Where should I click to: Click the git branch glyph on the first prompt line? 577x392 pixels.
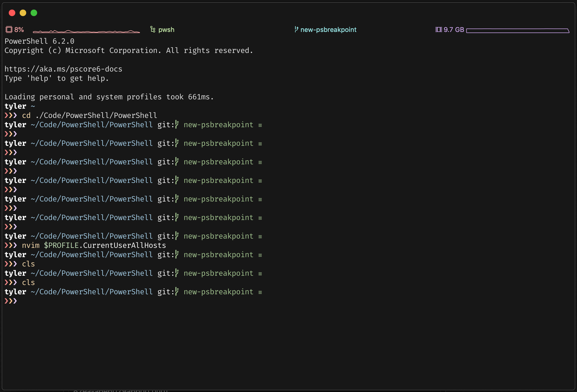tap(176, 124)
